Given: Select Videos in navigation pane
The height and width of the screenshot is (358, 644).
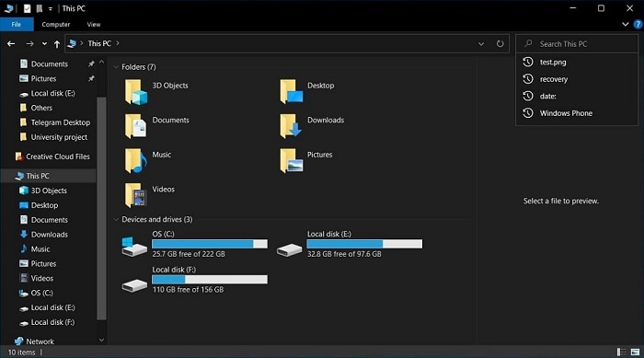Looking at the screenshot, I should 42,278.
